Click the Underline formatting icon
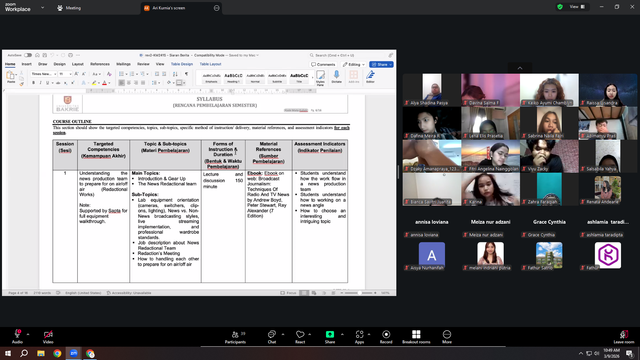This screenshot has width=640, height=360. [47, 83]
